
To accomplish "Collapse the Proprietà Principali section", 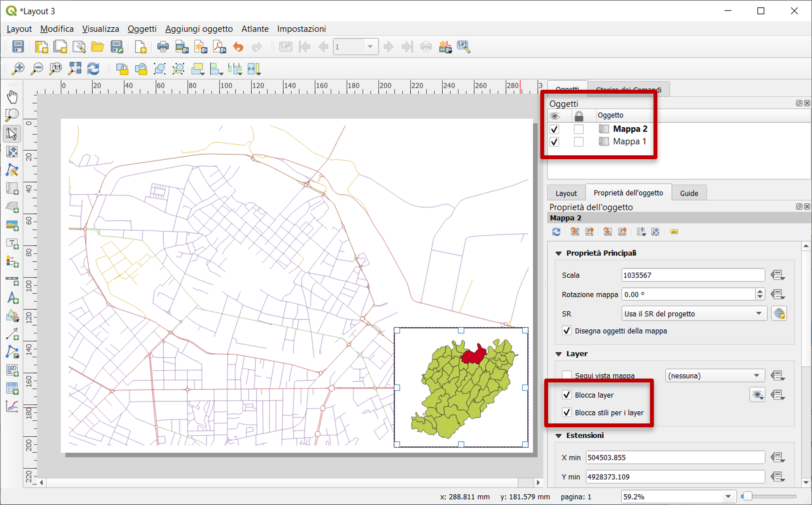I will pos(558,253).
